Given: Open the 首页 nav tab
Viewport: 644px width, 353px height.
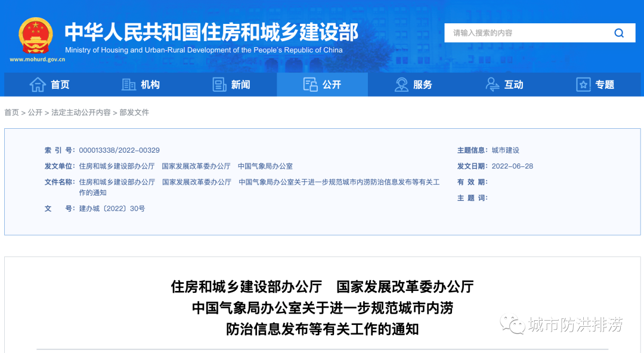Looking at the screenshot, I should coord(49,85).
